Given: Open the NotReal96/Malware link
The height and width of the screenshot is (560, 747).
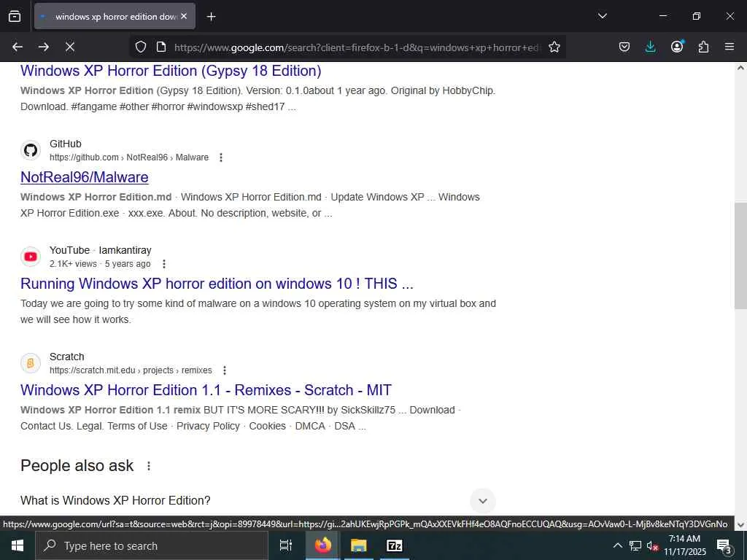Looking at the screenshot, I should [85, 177].
